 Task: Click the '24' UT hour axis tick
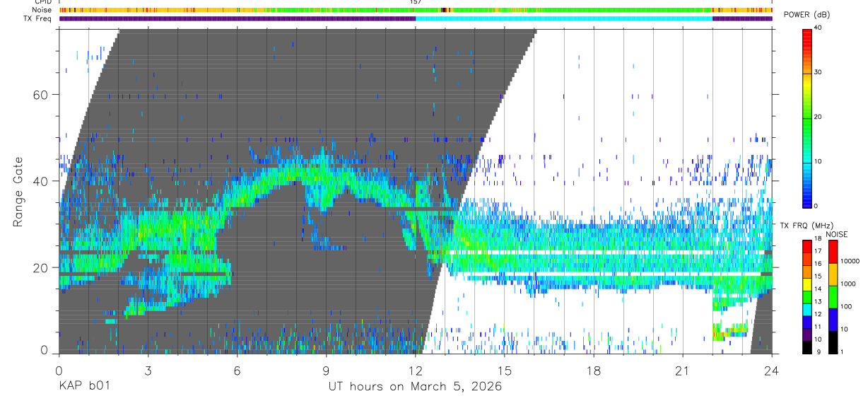tap(772, 370)
